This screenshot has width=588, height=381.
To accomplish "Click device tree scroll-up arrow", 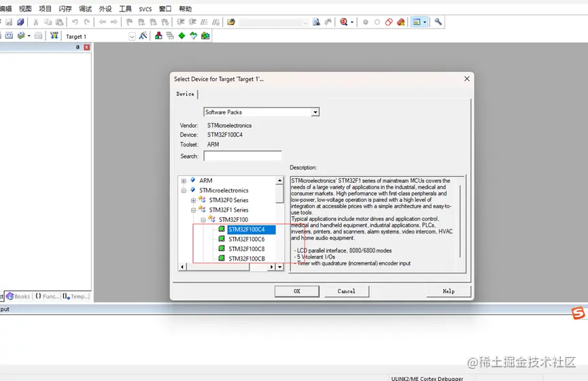I will coord(280,180).
